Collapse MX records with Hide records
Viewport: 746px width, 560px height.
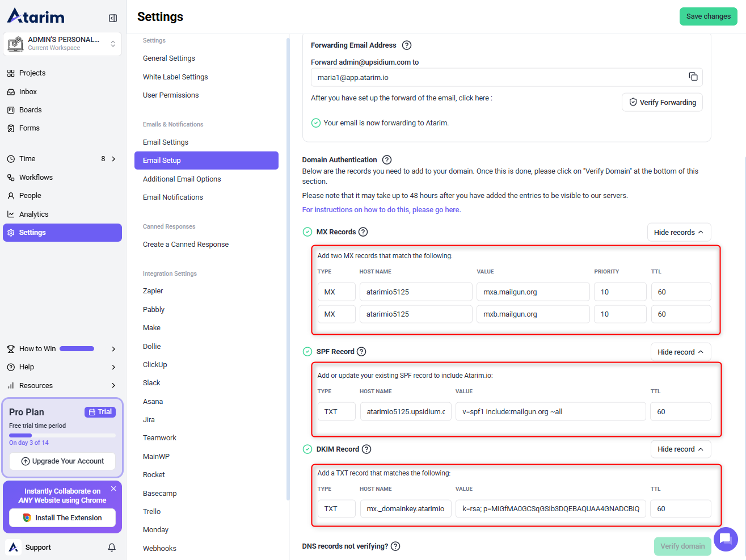coord(678,232)
